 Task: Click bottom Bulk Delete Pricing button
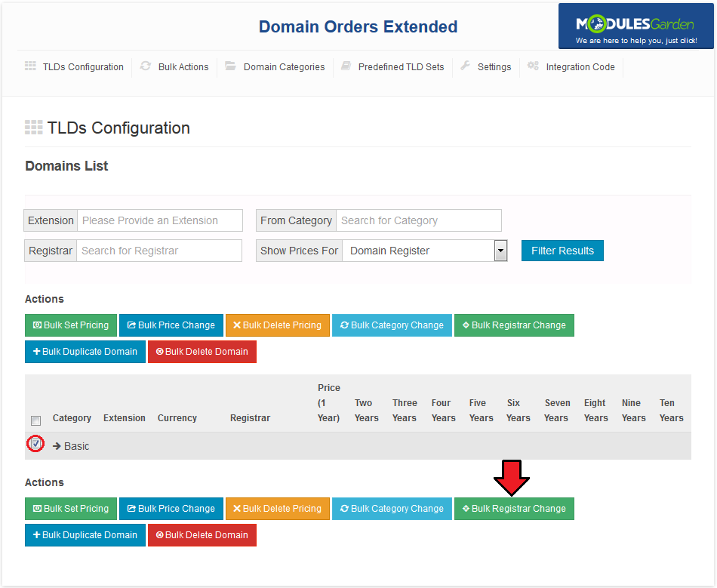point(278,509)
